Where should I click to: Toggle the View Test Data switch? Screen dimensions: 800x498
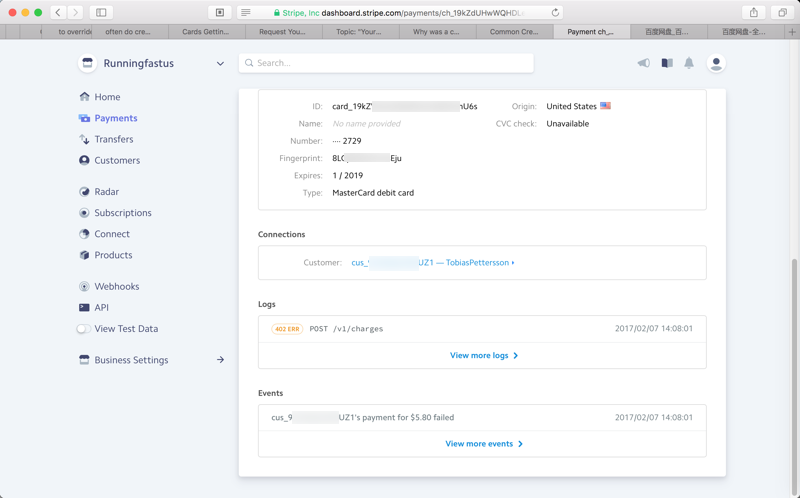coord(84,328)
